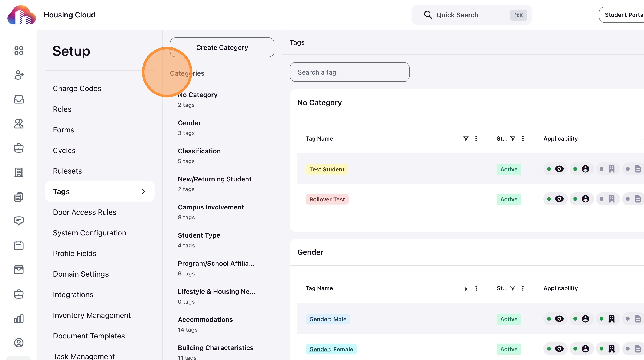The width and height of the screenshot is (644, 360).
Task: Open Tag Name column menu in Gender table
Action: pyautogui.click(x=476, y=288)
